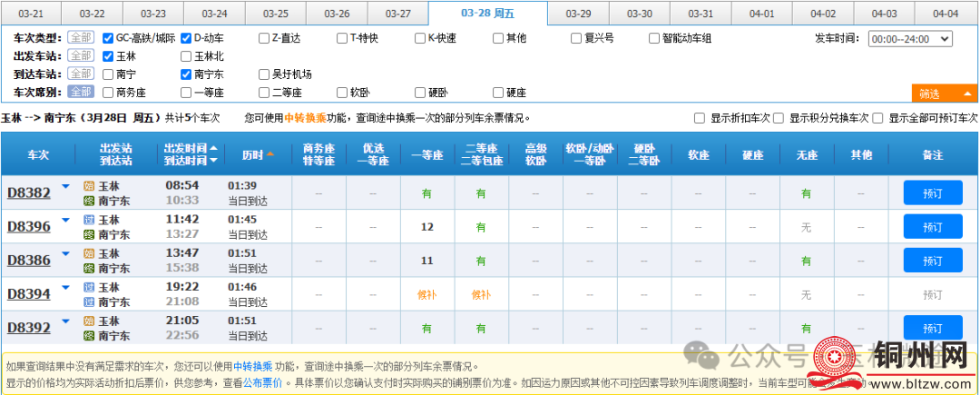The image size is (980, 395).
Task: Click the blue 中转换乘 link in notice
Action: click(254, 366)
